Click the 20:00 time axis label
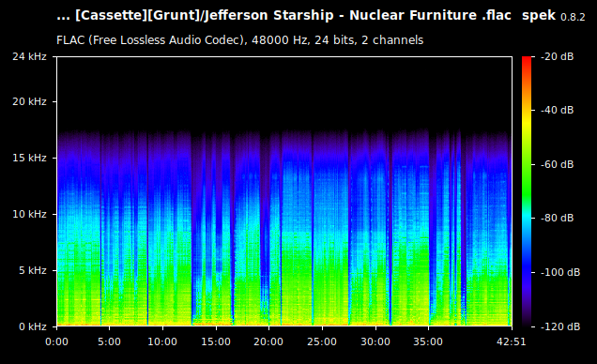Image resolution: width=597 pixels, height=364 pixels. (x=268, y=341)
